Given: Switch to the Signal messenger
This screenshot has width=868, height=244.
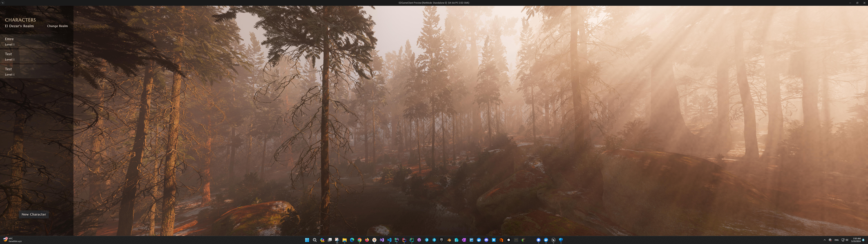Looking at the screenshot, I should 538,240.
